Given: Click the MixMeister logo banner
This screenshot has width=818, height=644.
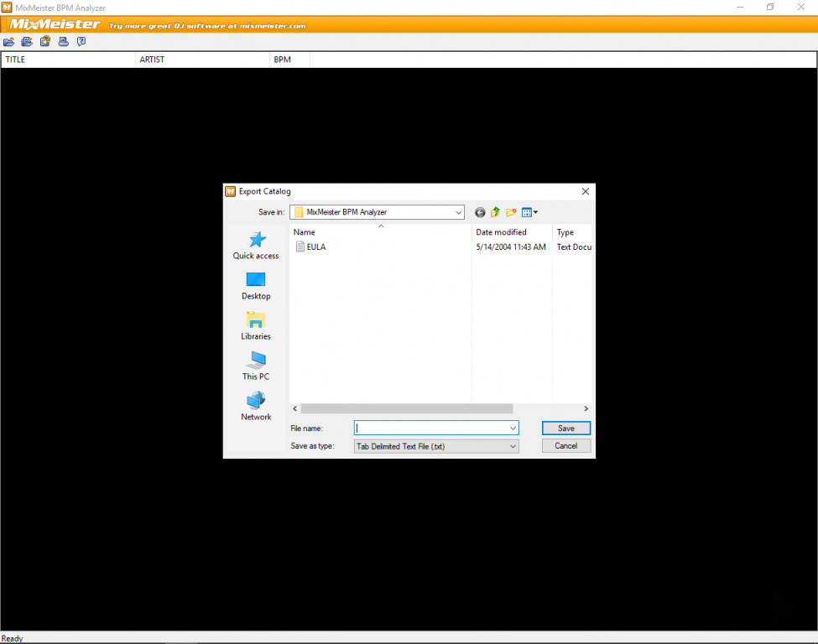Looking at the screenshot, I should pos(55,24).
